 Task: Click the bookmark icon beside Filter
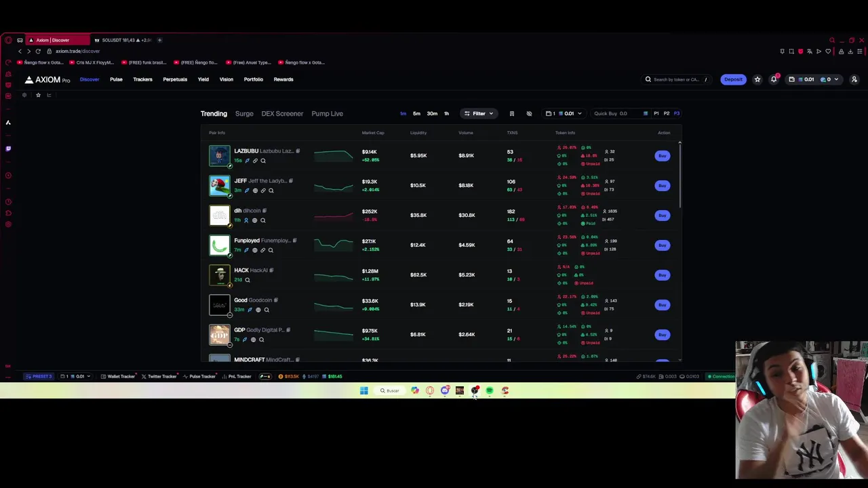click(x=512, y=113)
